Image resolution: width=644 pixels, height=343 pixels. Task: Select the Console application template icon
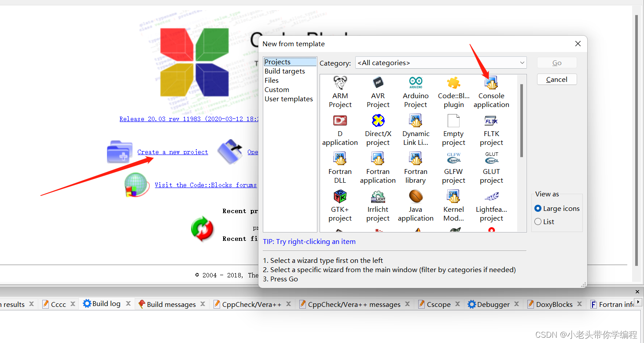491,83
